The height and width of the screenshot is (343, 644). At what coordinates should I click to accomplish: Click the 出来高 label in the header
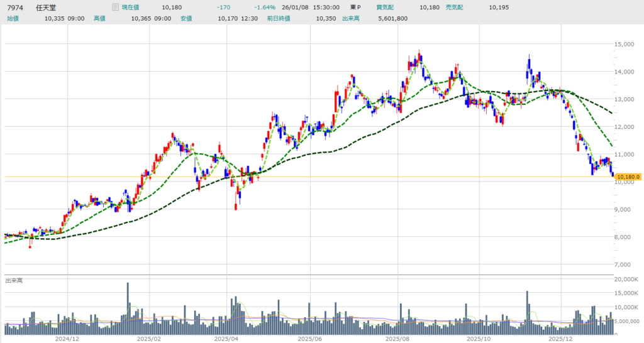pyautogui.click(x=350, y=19)
